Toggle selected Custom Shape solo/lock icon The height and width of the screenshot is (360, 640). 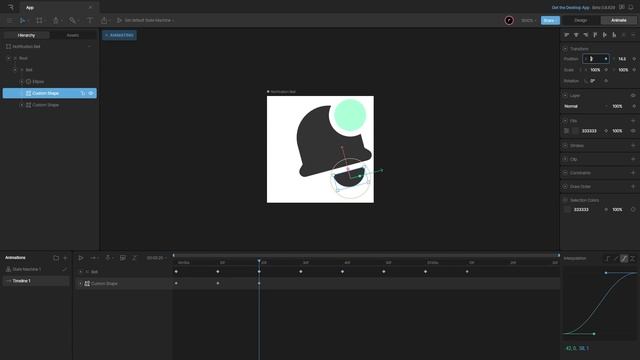83,93
